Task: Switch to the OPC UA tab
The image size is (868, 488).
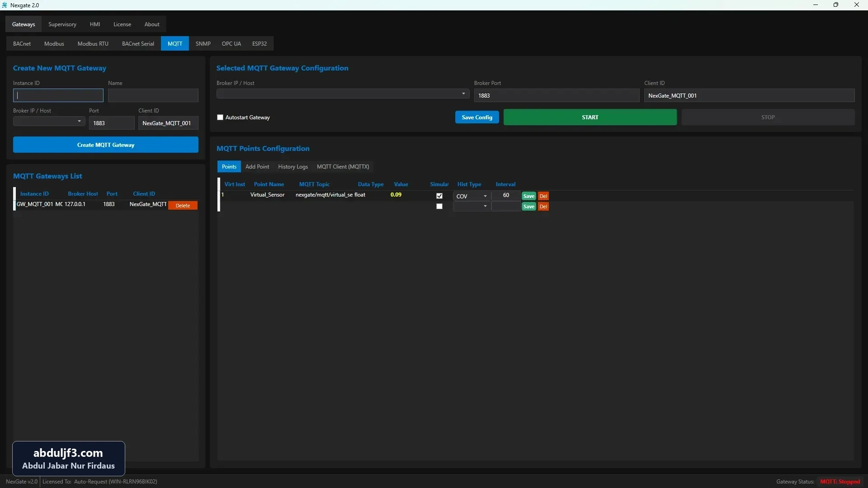Action: pos(231,44)
